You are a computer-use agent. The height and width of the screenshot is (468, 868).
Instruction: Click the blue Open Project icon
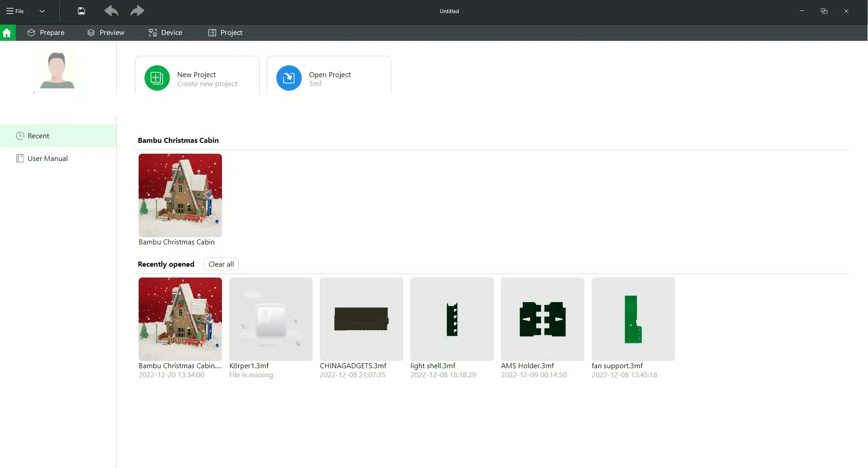(x=289, y=78)
